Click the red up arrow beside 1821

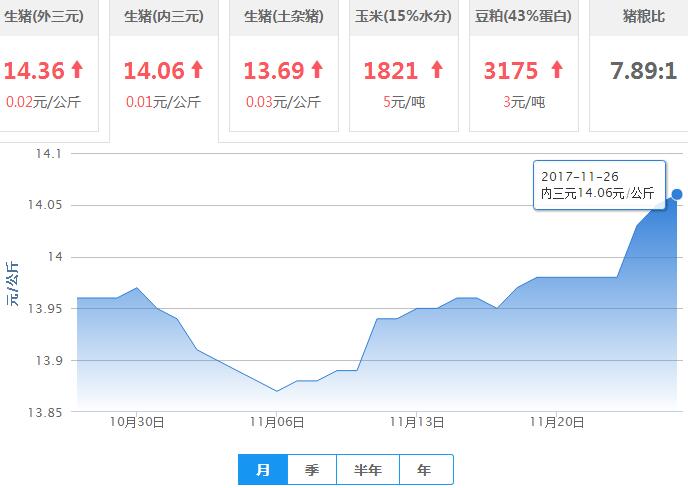coord(437,70)
